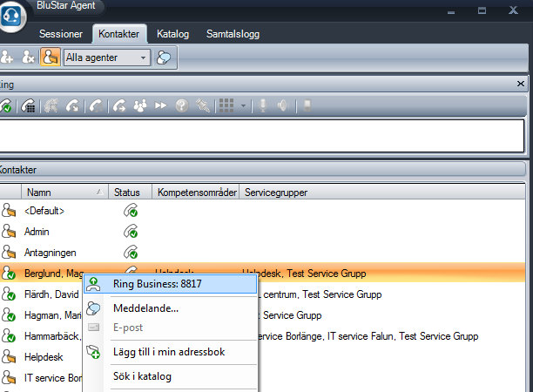Choose 'Meddelande...' from context menu
Image resolution: width=533 pixels, height=392 pixels.
(171, 308)
